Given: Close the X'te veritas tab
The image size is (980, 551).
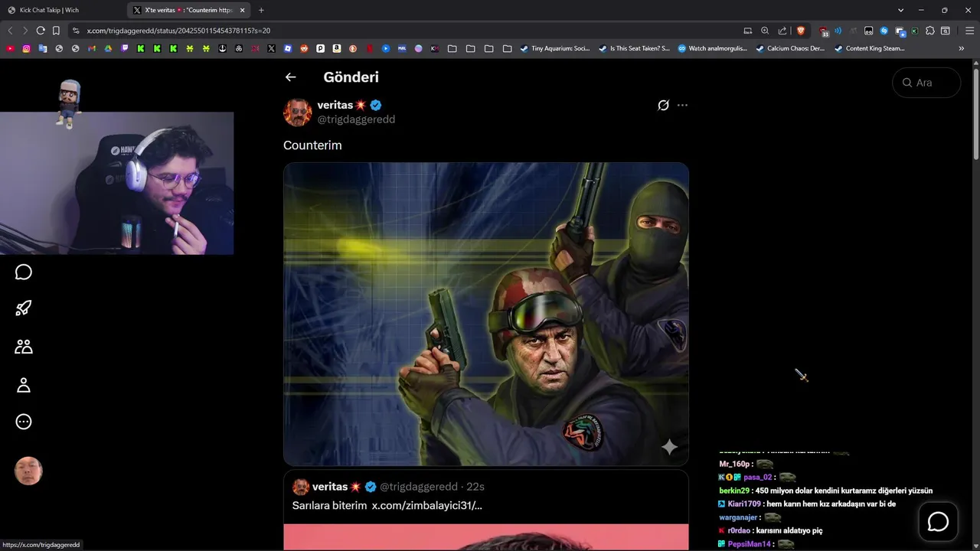Looking at the screenshot, I should 244,10.
